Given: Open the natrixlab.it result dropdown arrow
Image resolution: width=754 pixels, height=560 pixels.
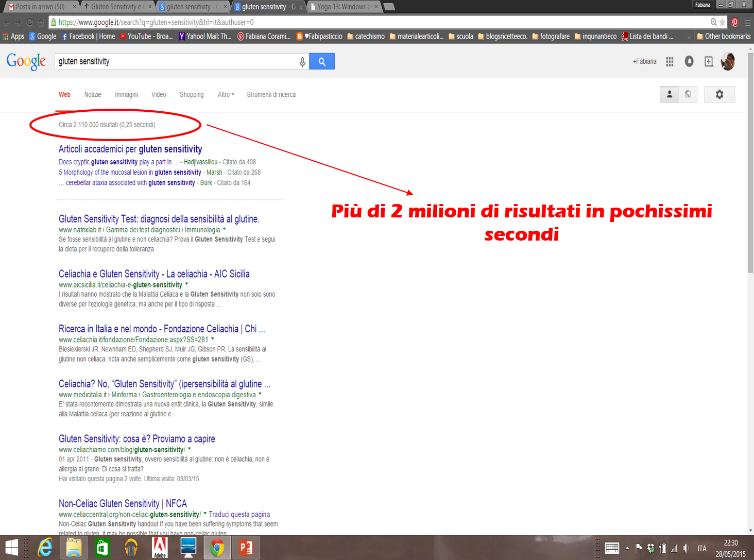Looking at the screenshot, I should coord(224,229).
